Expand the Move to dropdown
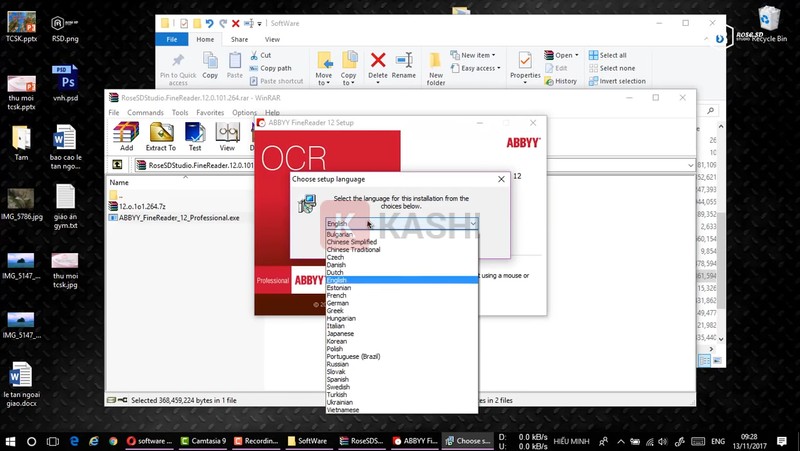This screenshot has width=800, height=451. (324, 80)
